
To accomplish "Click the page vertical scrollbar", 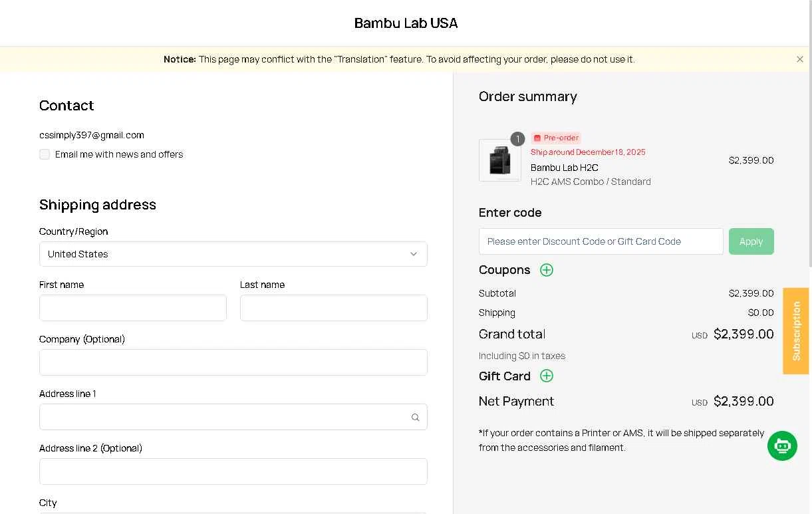I will tap(810, 133).
